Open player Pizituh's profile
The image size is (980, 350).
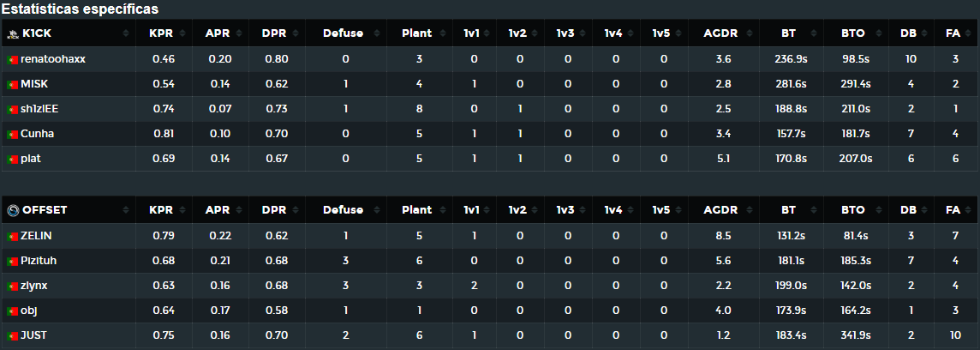(39, 261)
